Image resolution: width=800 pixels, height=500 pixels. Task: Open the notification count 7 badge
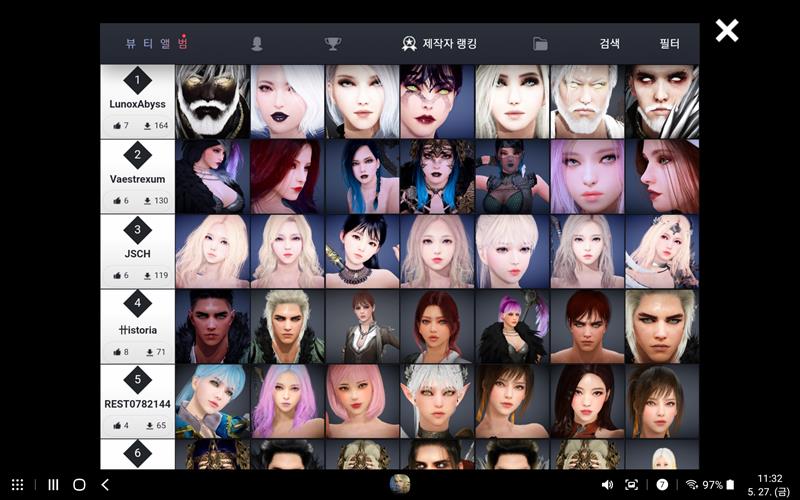(x=662, y=485)
